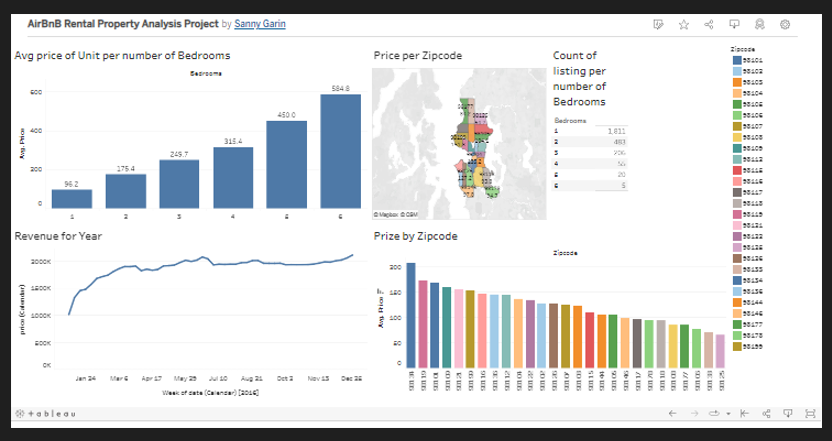Click the 4-bedroom bar labeled 315.4
This screenshot has width=832, height=441.
tap(233, 177)
